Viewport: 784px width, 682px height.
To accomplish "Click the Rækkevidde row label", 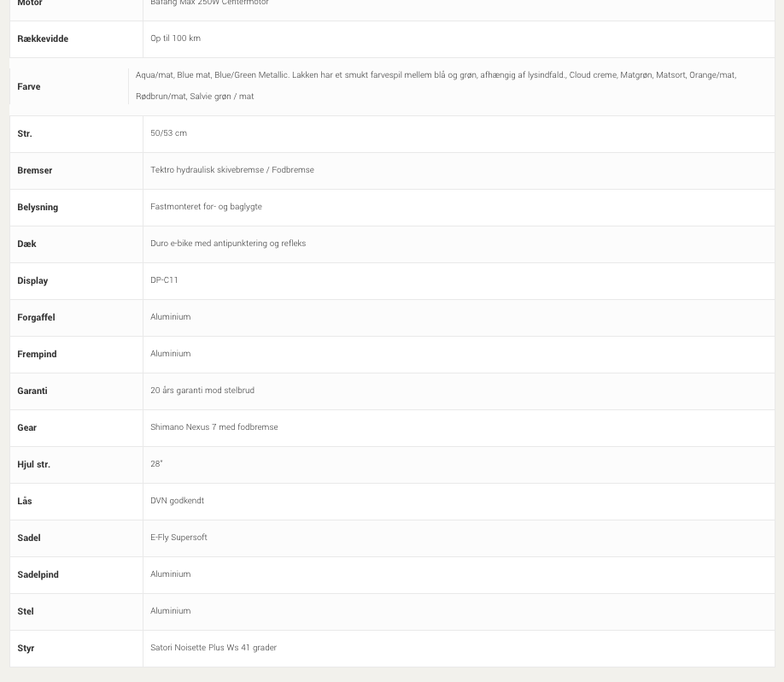I will tap(43, 38).
